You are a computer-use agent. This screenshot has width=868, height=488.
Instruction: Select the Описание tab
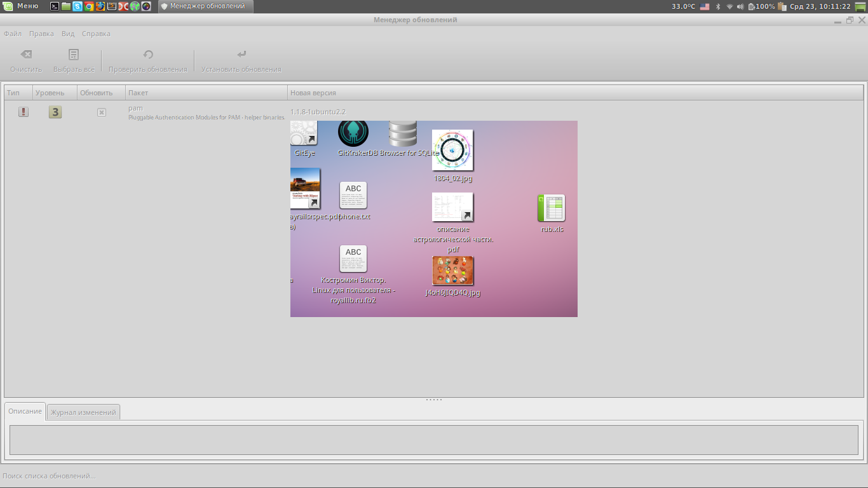coord(25,411)
